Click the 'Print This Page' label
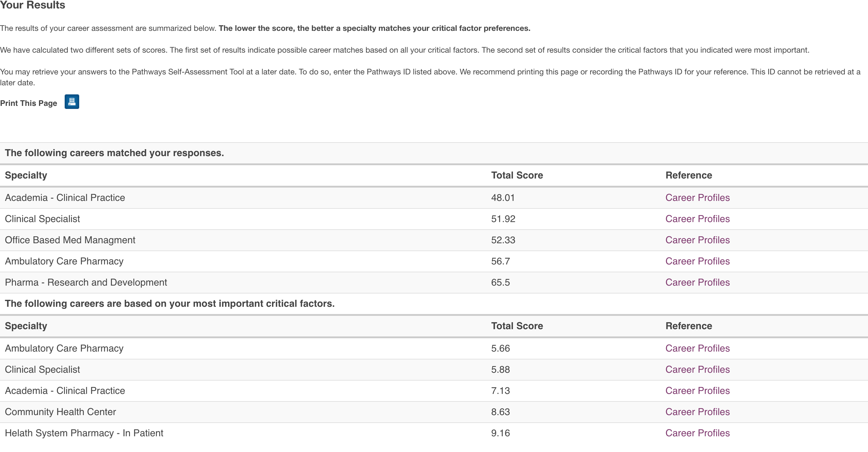 point(29,103)
